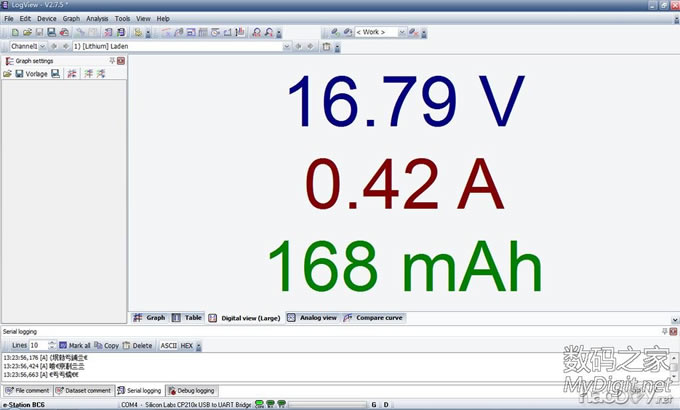Click the open folder icon in main toolbar
680x410 pixels.
(26, 32)
